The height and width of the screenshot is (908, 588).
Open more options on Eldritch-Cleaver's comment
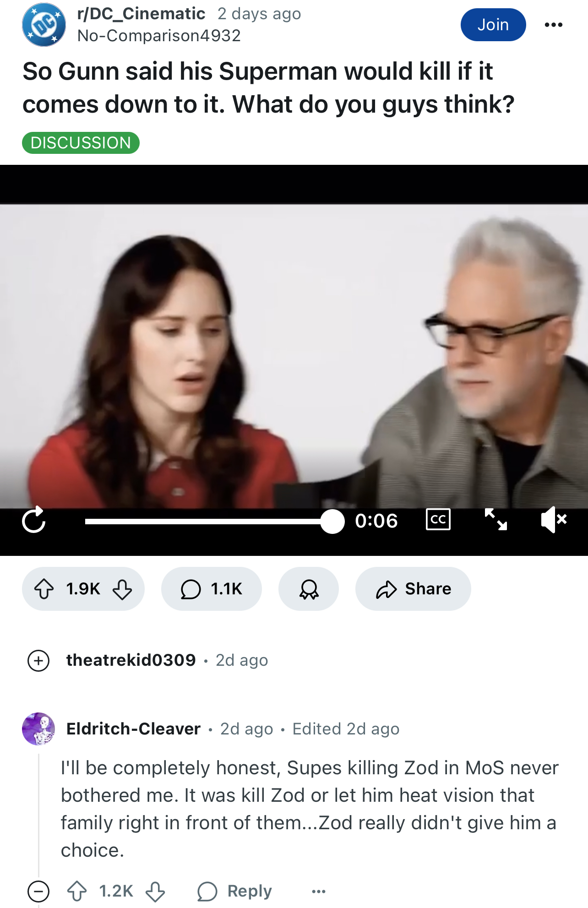pos(318,891)
